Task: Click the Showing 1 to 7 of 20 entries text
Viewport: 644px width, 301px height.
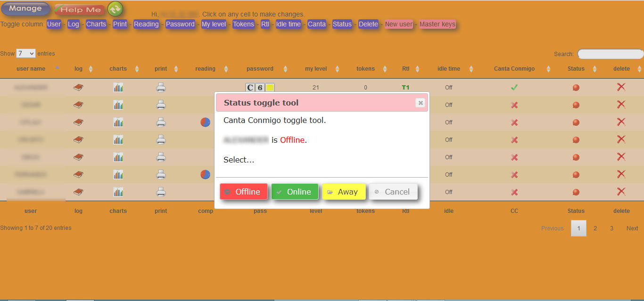Action: 36,228
